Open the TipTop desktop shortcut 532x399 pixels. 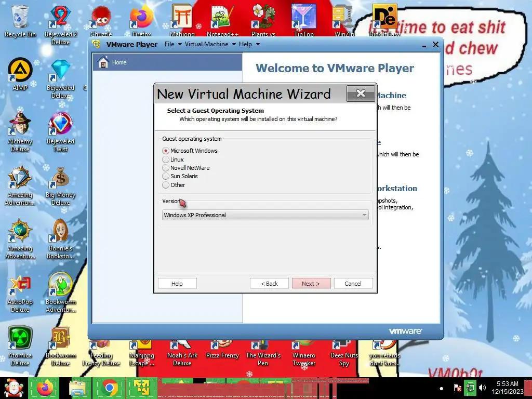pos(304,21)
